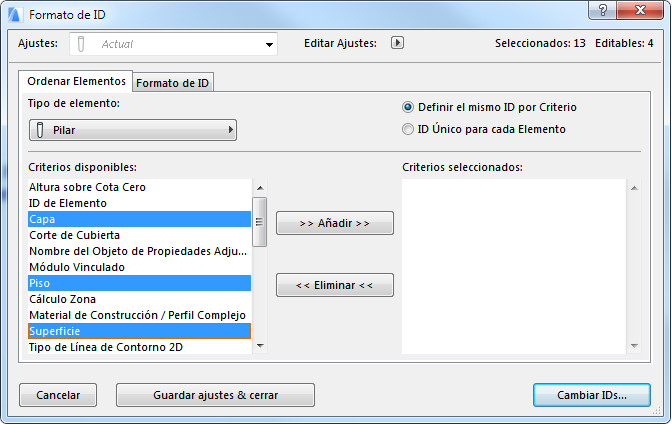
Task: Click the available criteria list scrollbar thumb
Action: tap(259, 221)
